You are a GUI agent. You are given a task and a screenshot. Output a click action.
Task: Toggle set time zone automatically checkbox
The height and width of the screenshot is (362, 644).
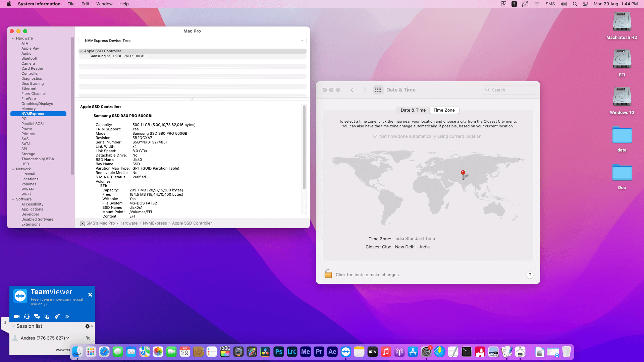pyautogui.click(x=376, y=136)
